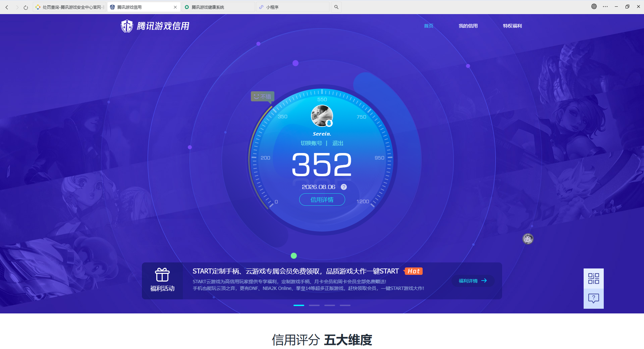Viewport: 644px width, 349px height.
Task: Click the START定制手柄 banner headline
Action: (x=296, y=271)
